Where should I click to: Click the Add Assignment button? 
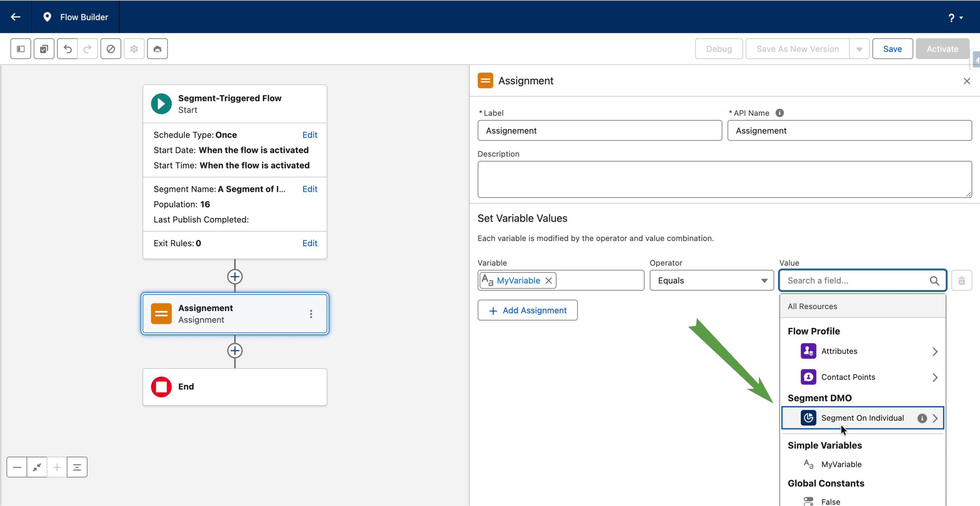pos(528,310)
